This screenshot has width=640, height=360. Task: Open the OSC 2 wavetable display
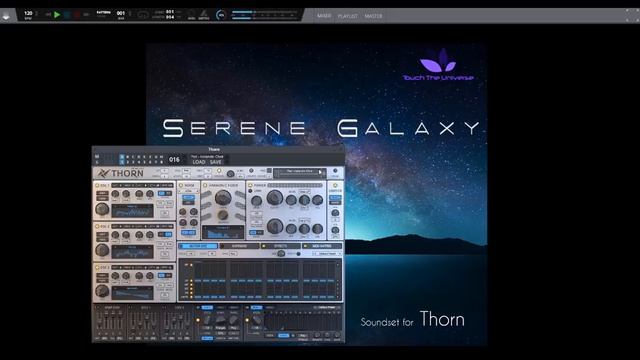coord(133,252)
